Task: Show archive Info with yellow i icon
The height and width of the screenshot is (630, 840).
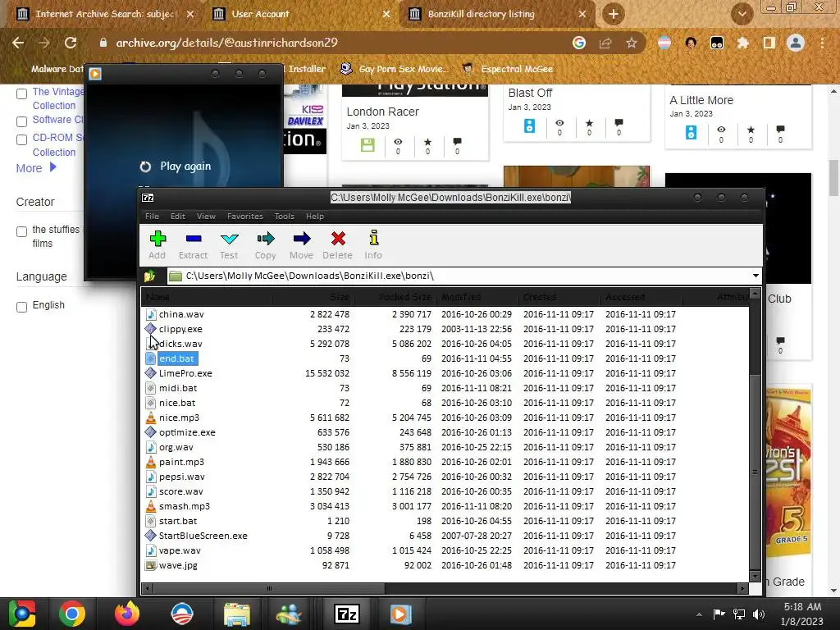Action: click(x=373, y=244)
